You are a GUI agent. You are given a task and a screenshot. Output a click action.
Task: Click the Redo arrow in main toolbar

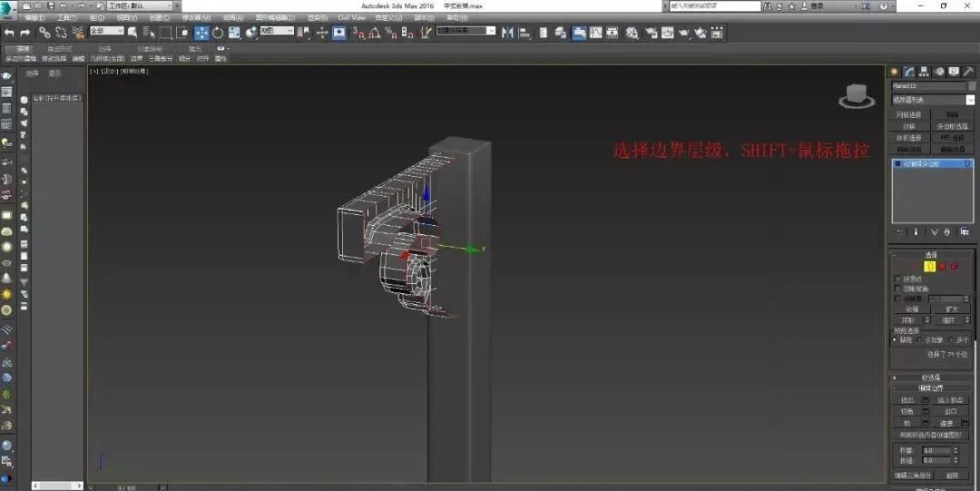click(25, 33)
